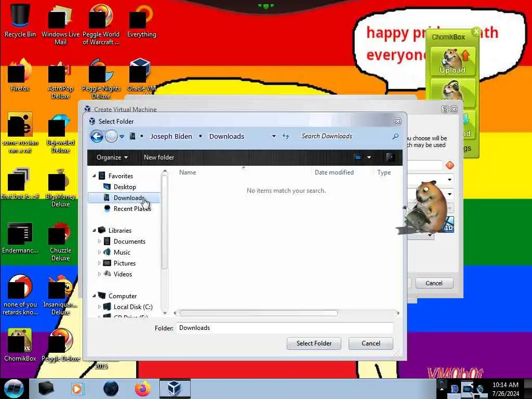Collapse the Favorites tree group
The height and width of the screenshot is (399, 532).
[95, 176]
